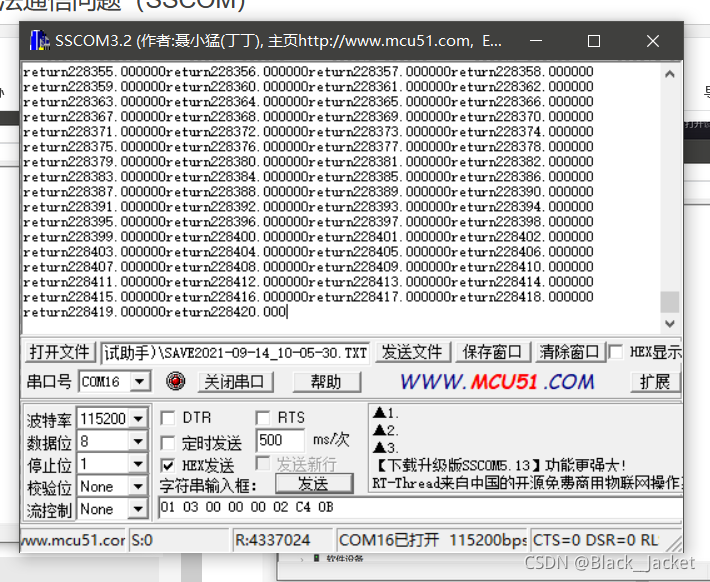Viewport: 710px width, 582px height.
Task: Click the www.mcu51.com status bar text
Action: point(73,540)
